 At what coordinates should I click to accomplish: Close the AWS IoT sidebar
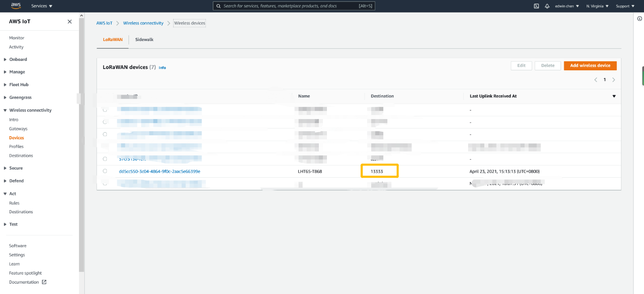point(69,22)
